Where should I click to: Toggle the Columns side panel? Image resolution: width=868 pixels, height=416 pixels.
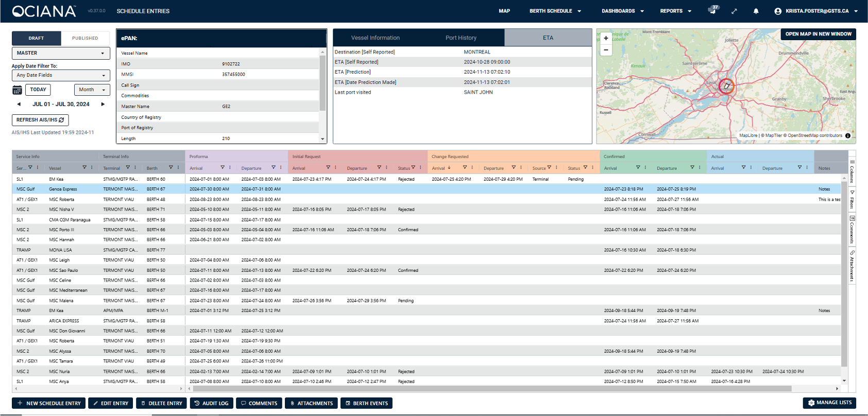(852, 171)
